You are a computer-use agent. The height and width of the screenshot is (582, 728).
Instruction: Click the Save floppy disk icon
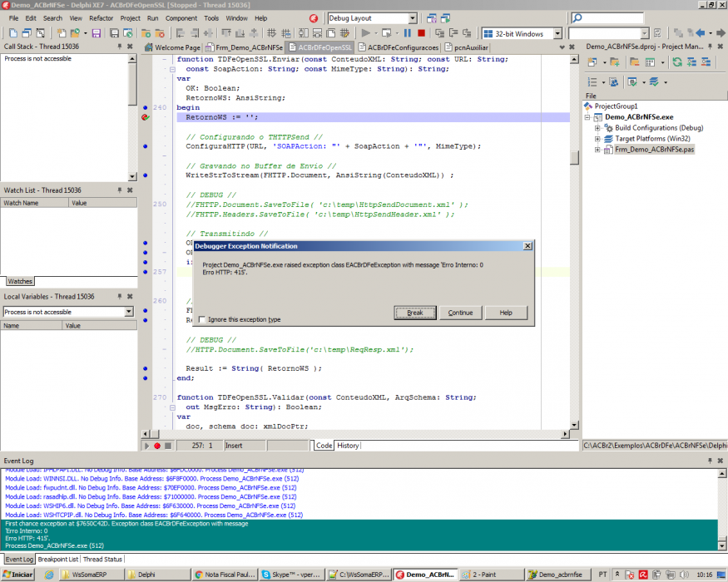[97, 33]
